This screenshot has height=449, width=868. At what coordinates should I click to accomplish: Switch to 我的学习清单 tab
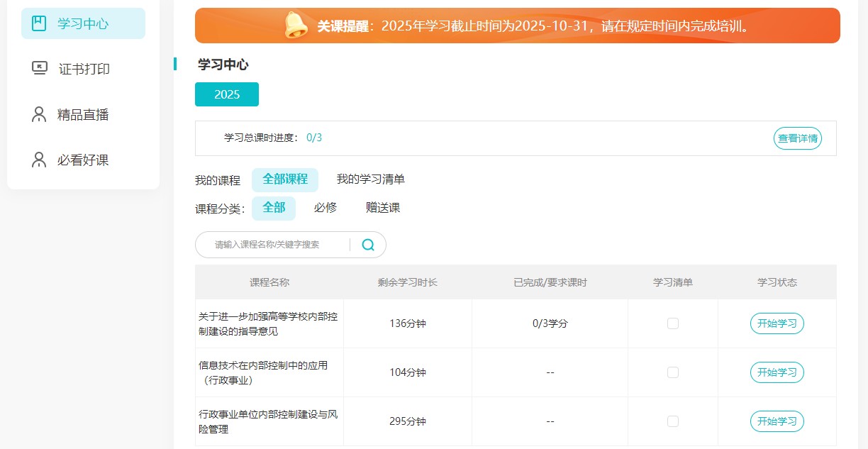tap(370, 179)
